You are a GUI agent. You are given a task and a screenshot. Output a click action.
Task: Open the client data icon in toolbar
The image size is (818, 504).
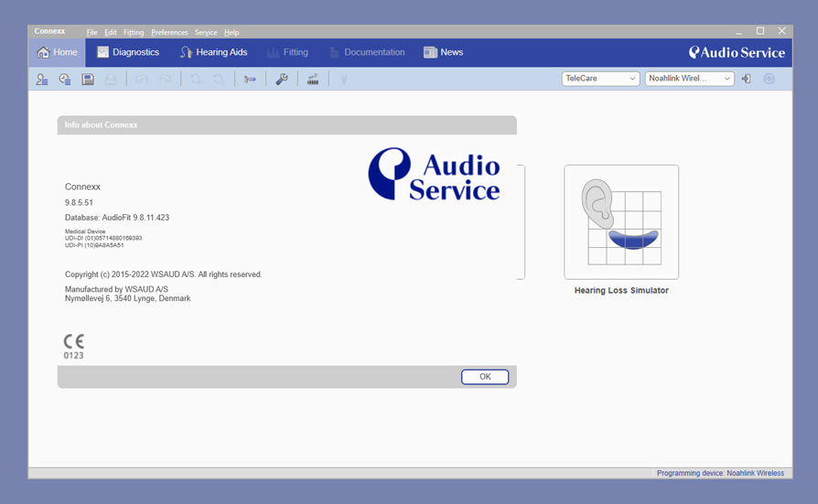coord(42,80)
